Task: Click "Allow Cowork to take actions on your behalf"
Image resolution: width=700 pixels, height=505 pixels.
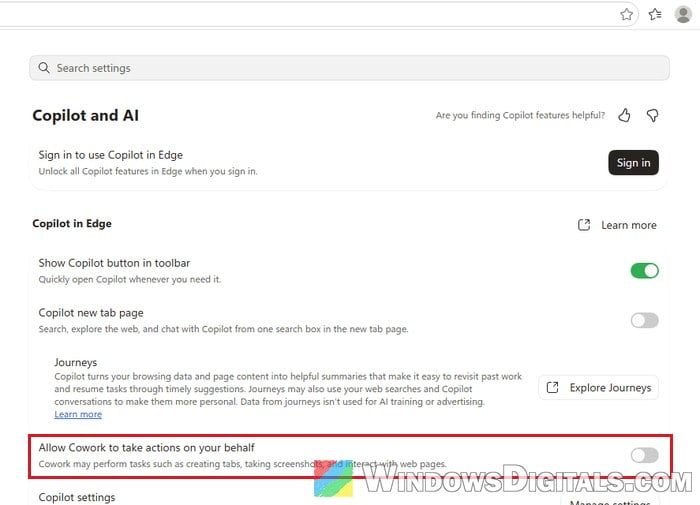Action: (x=146, y=447)
